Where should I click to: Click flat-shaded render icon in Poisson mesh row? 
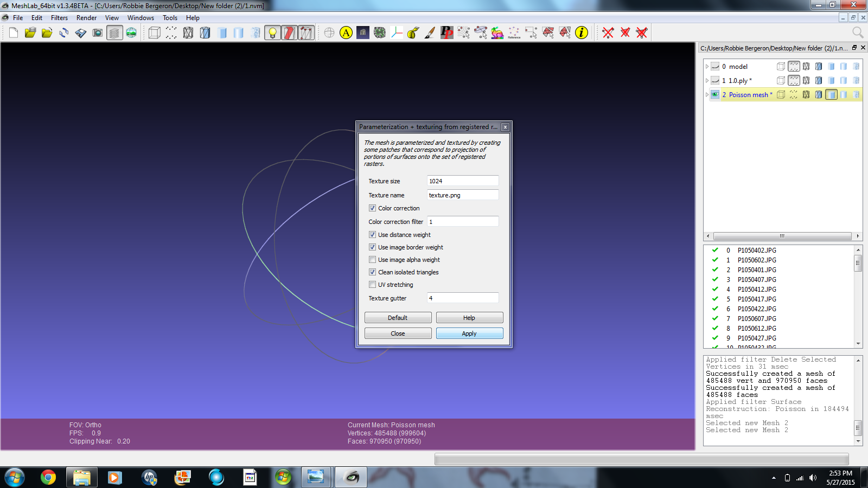pyautogui.click(x=831, y=94)
